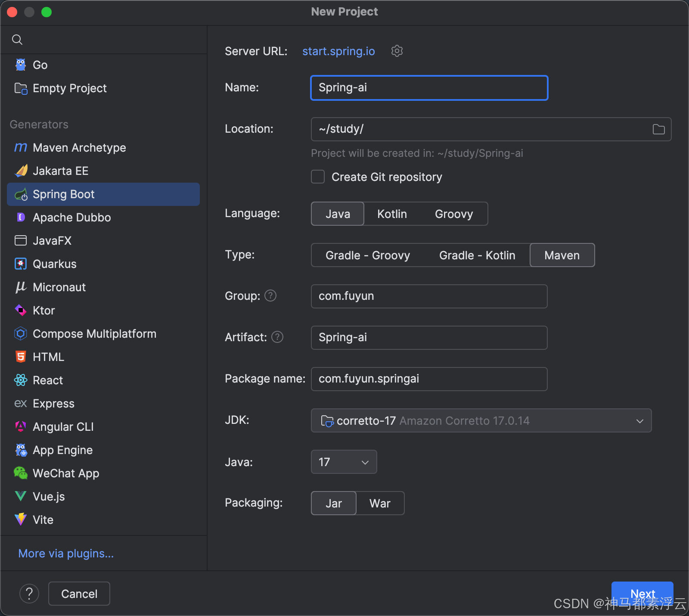Focus the Location field ~/study/
Viewport: 689px width, 616px height.
[491, 129]
